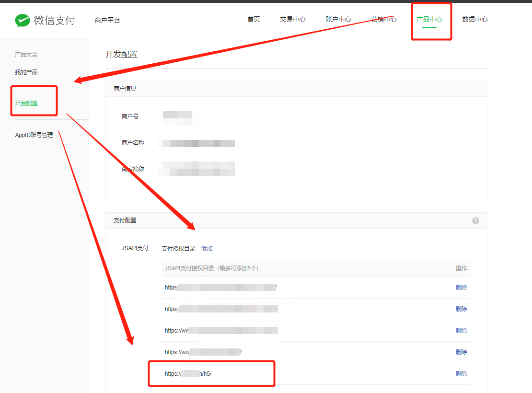Open AppID账号管理 in the sidebar
This screenshot has width=532, height=393.
34,135
